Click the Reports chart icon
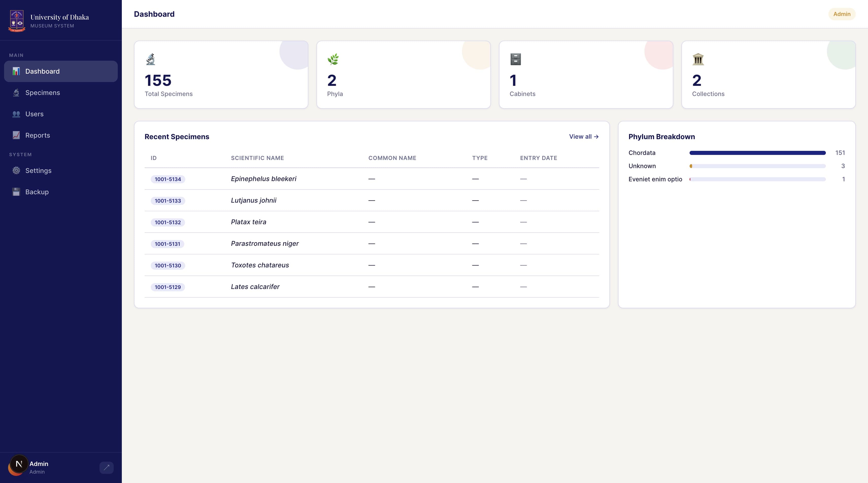 pyautogui.click(x=16, y=135)
